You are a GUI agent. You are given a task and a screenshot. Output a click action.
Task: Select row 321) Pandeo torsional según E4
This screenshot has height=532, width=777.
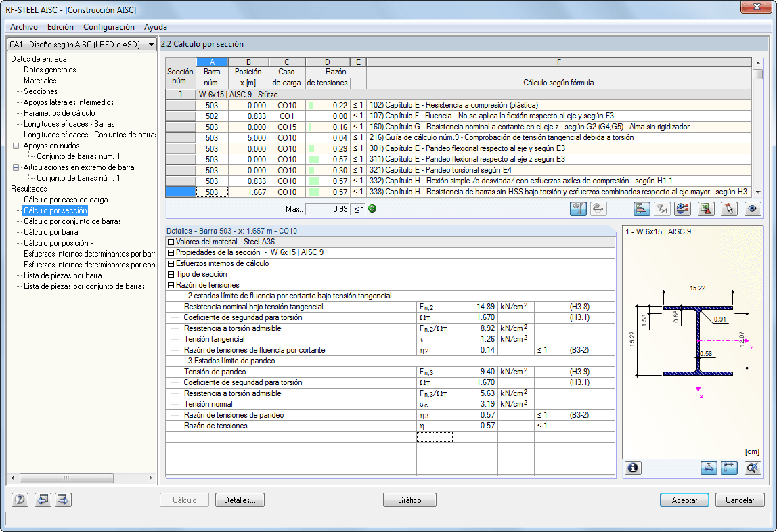coord(458,171)
